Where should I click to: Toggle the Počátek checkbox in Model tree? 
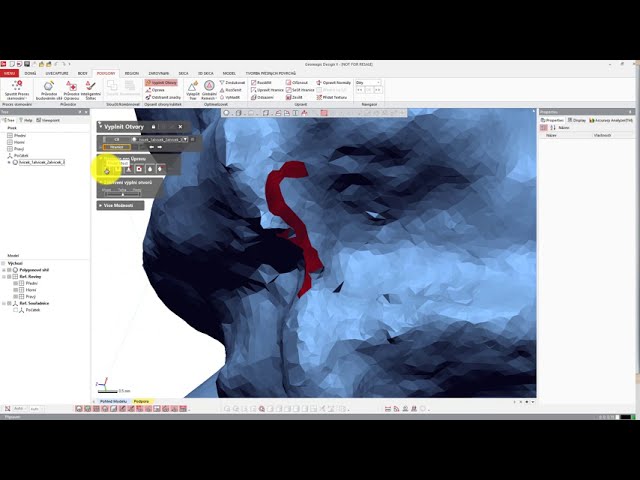click(16, 310)
